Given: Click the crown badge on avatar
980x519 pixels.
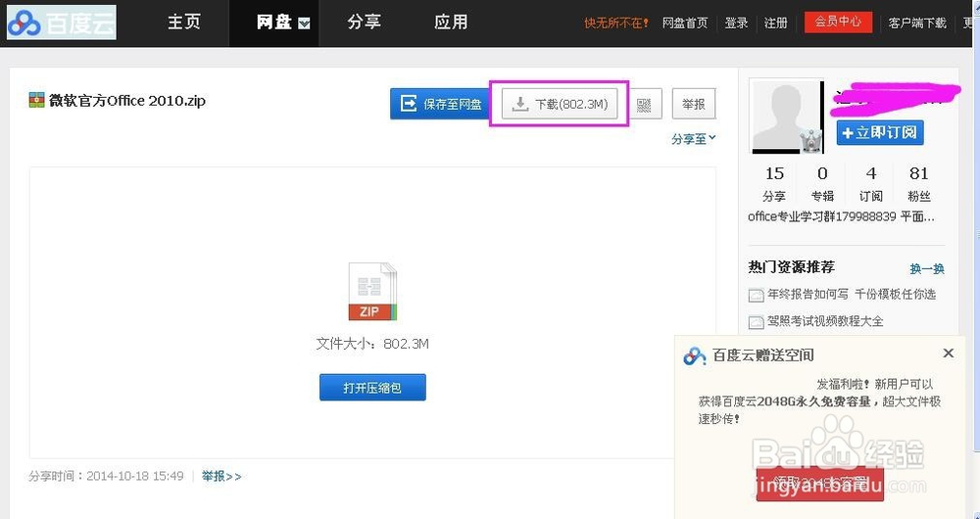Looking at the screenshot, I should (x=810, y=142).
